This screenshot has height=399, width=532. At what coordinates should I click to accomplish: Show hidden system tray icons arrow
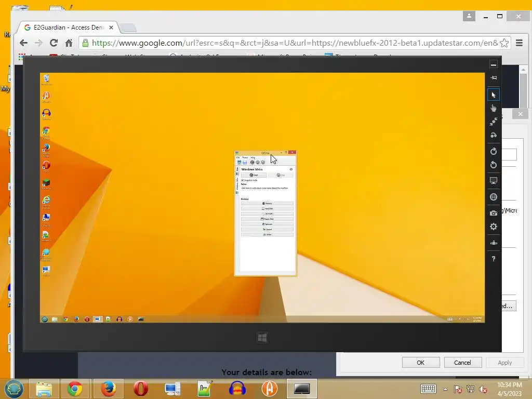[x=445, y=389]
